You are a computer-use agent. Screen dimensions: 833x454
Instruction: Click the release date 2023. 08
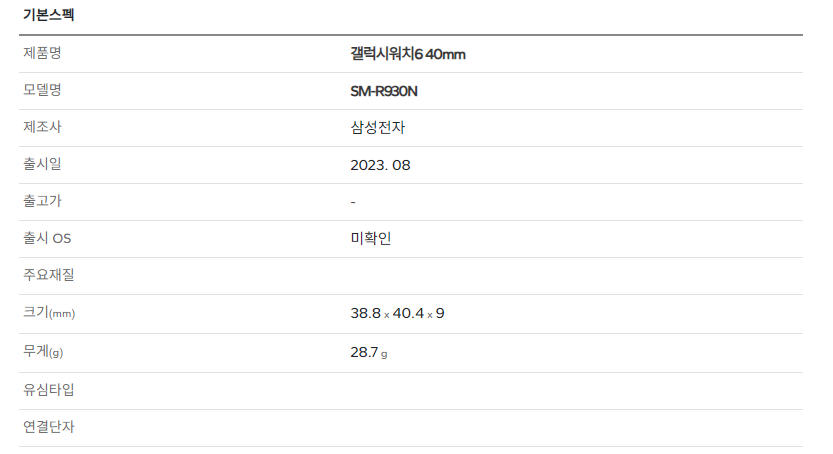pyautogui.click(x=380, y=165)
